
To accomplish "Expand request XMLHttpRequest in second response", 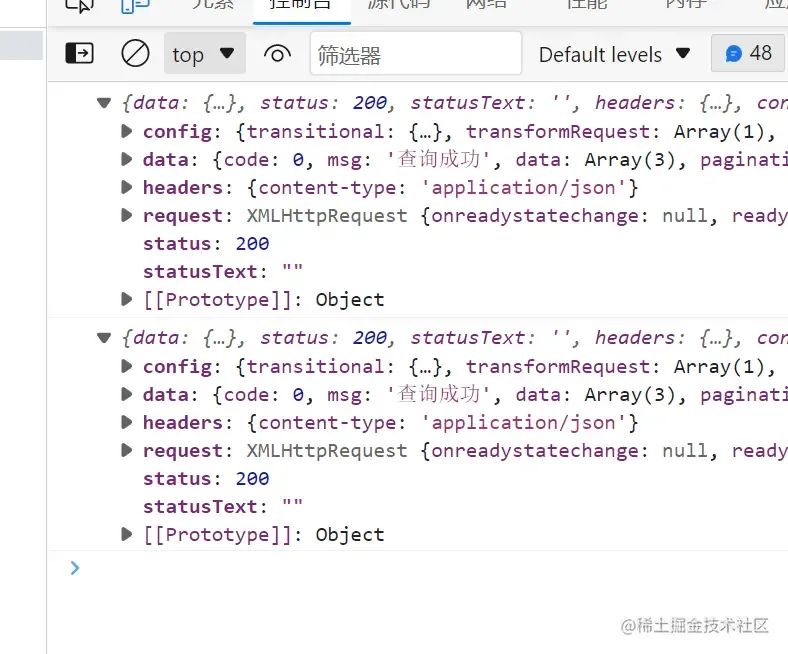I will [126, 451].
